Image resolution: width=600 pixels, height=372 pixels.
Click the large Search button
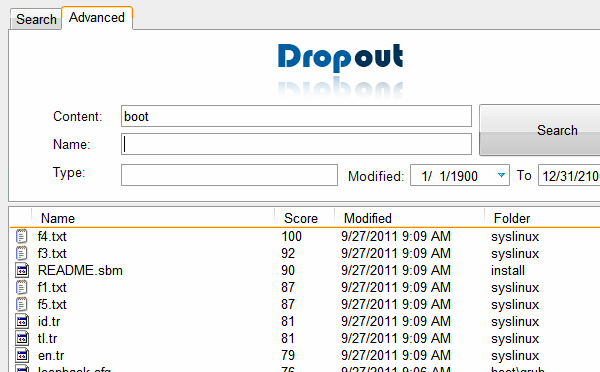point(540,130)
